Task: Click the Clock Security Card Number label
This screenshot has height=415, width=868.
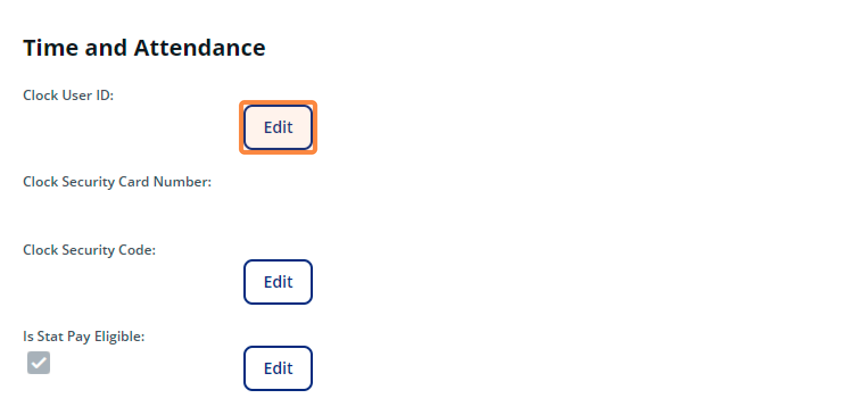Action: 117,182
